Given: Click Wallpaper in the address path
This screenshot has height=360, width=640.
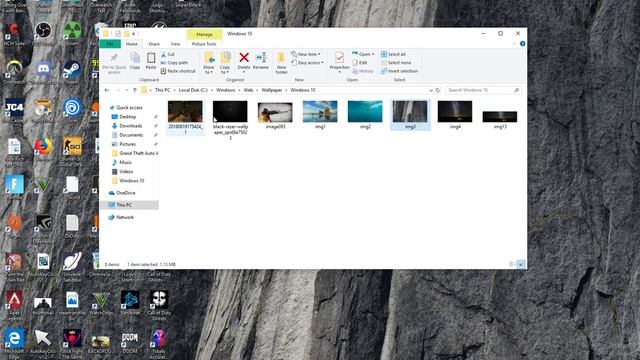Looking at the screenshot, I should coord(272,90).
